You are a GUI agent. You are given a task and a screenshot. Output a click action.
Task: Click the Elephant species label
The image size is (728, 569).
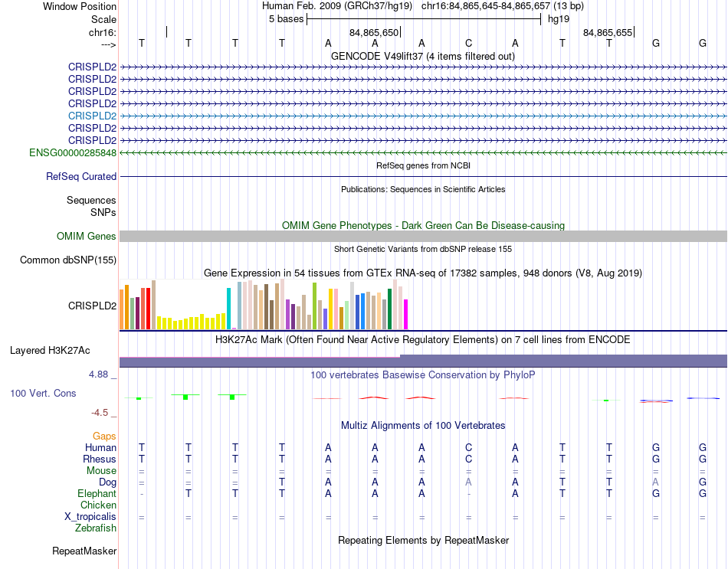click(x=97, y=493)
